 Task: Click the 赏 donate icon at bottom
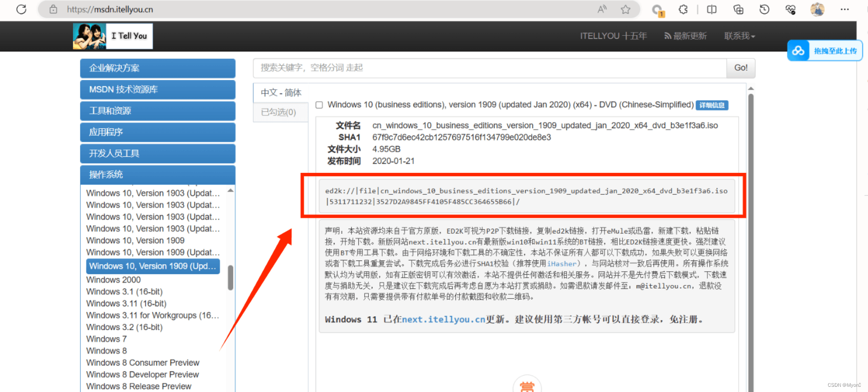click(527, 385)
